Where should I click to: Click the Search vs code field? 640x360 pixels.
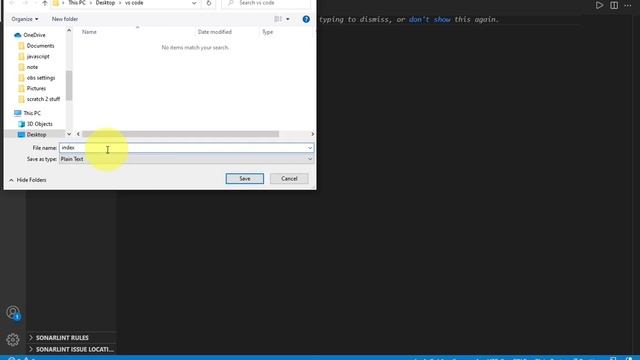(x=266, y=3)
